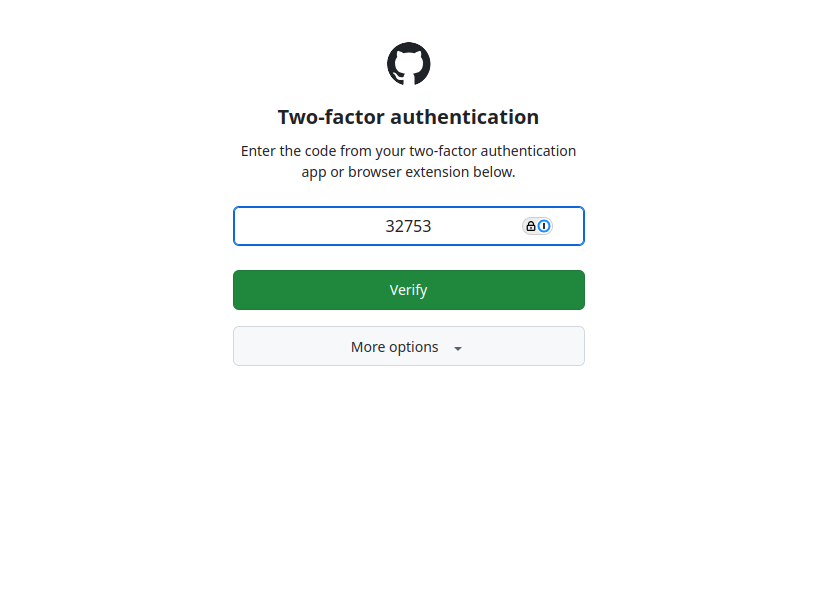Submit the code with Verify
Viewport: 823px width, 597px height.
[x=408, y=290]
